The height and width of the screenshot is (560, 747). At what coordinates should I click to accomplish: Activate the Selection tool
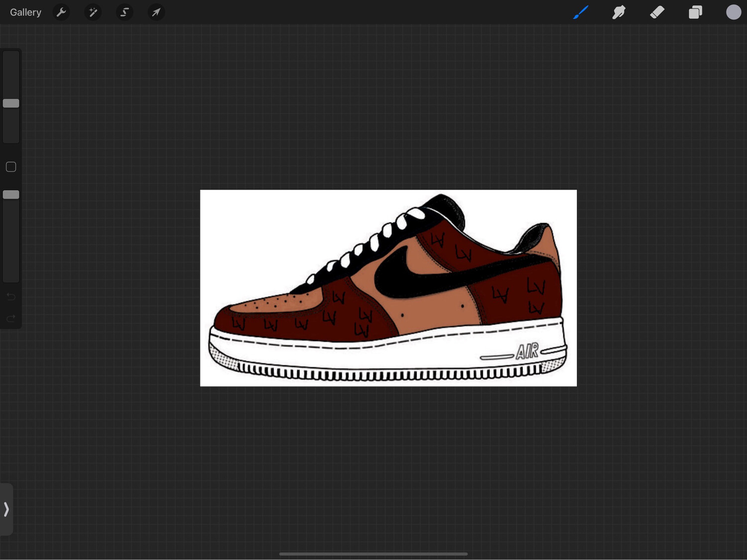pyautogui.click(x=124, y=12)
